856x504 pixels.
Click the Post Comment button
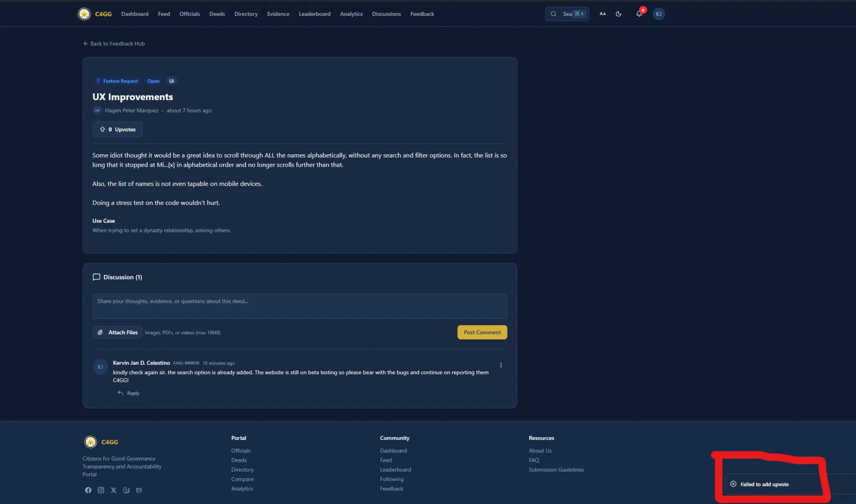coord(482,332)
